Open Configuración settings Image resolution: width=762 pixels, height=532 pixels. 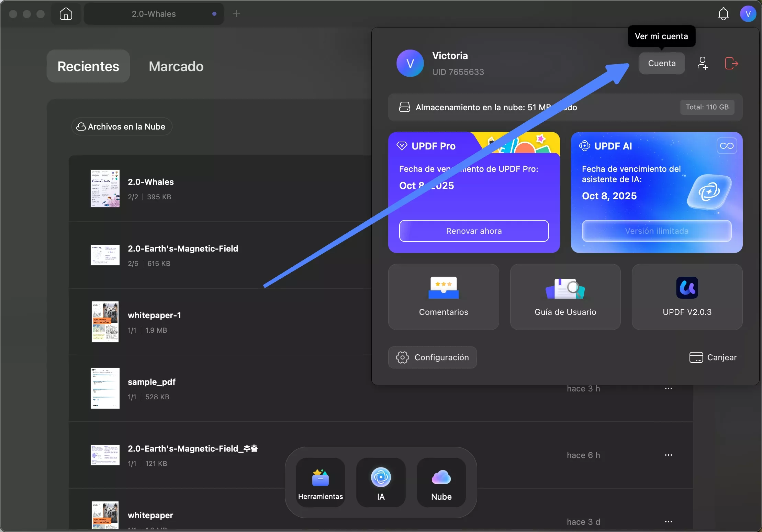(x=433, y=357)
